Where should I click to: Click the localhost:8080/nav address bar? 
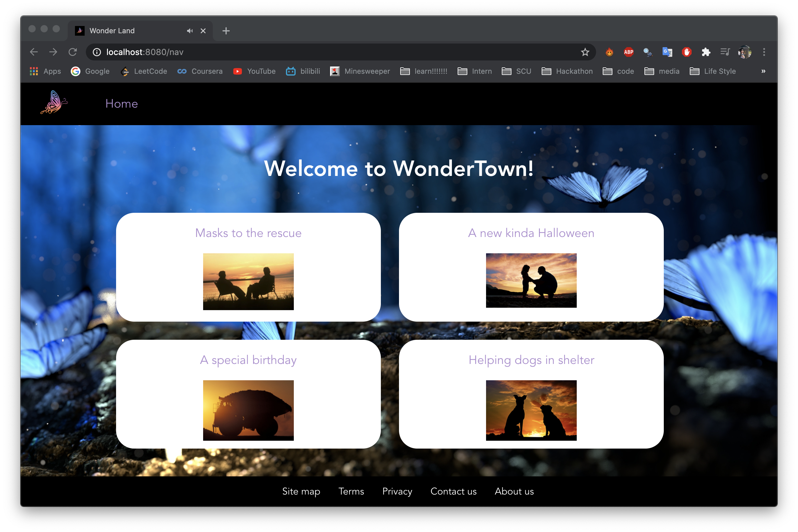305,52
